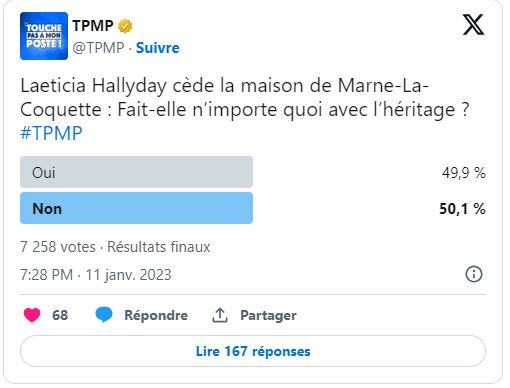Select the Oui poll bar
The height and width of the screenshot is (388, 510).
[x=136, y=172]
